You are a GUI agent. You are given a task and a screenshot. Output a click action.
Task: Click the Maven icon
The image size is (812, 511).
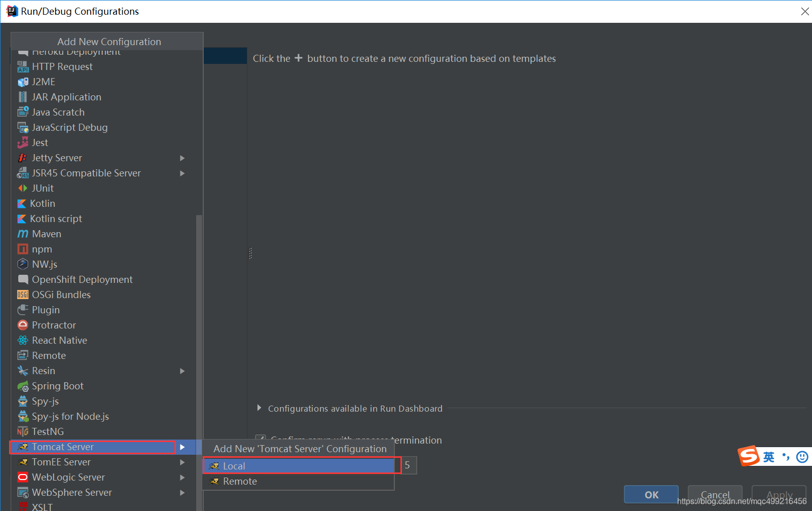23,234
